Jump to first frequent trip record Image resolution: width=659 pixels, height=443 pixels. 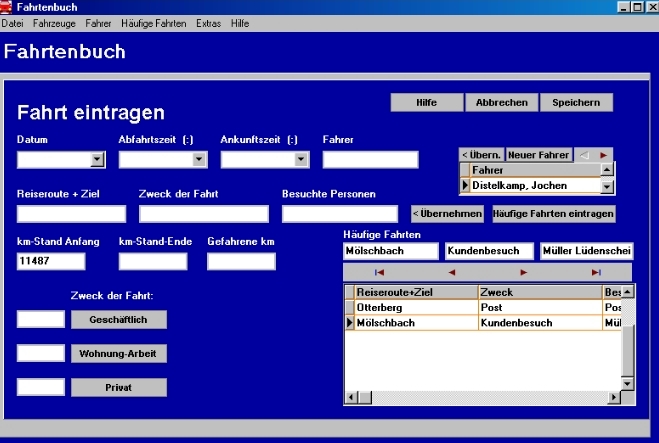pyautogui.click(x=379, y=272)
